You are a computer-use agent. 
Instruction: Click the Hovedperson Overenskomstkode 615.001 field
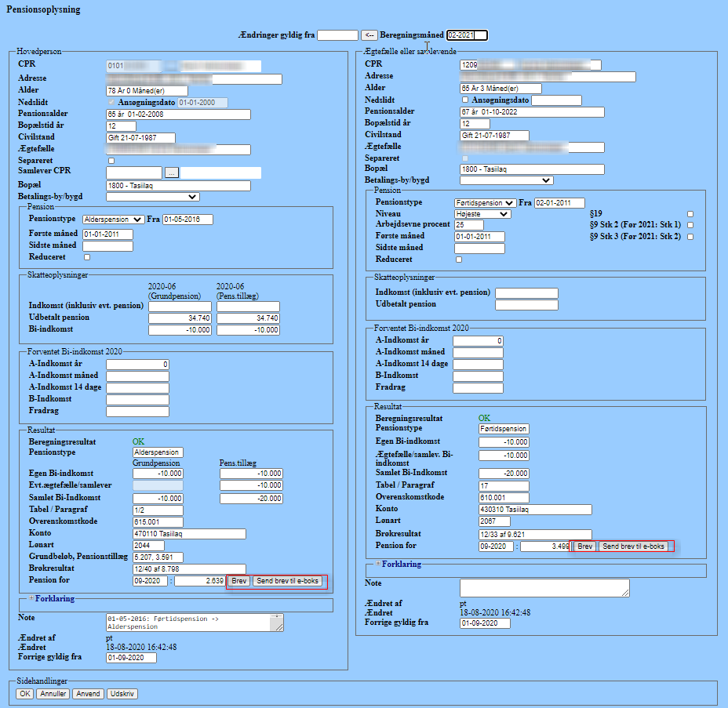pyautogui.click(x=158, y=522)
